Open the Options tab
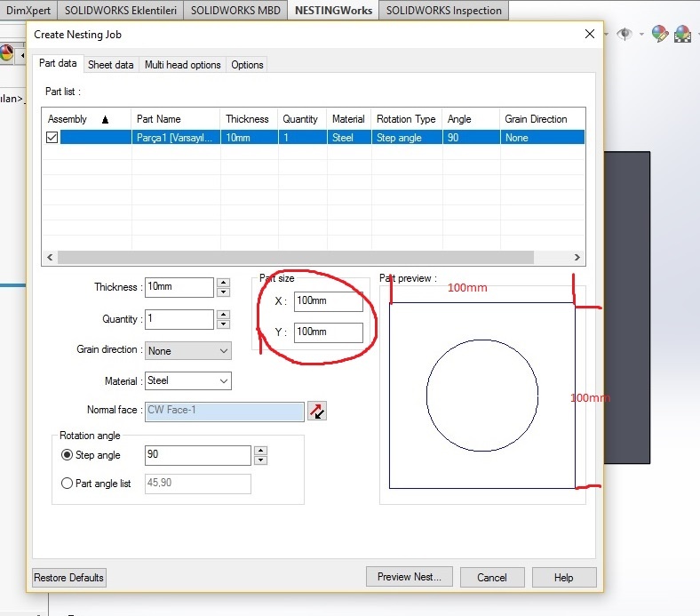The width and height of the screenshot is (700, 616). click(x=247, y=65)
